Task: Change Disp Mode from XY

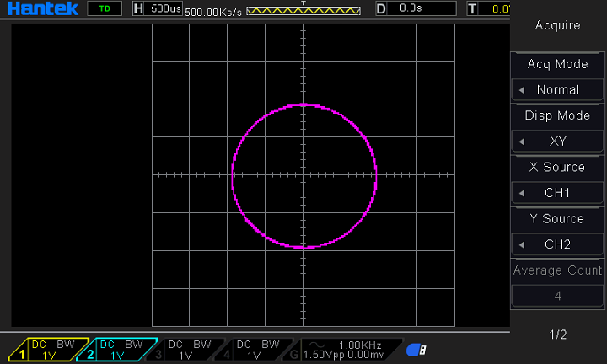Action: coord(557,141)
